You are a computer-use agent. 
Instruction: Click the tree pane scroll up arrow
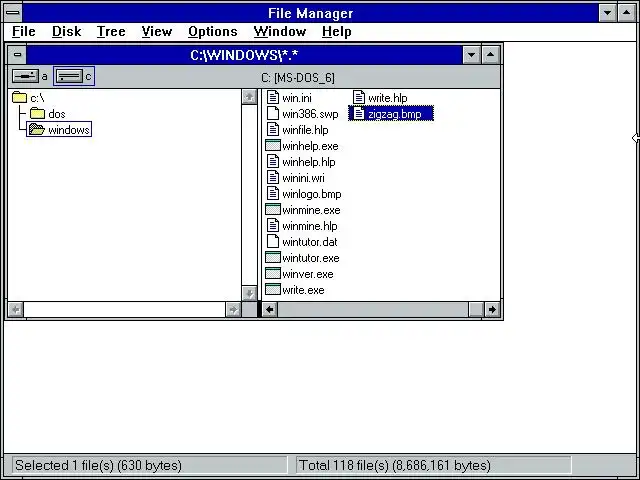[249, 97]
